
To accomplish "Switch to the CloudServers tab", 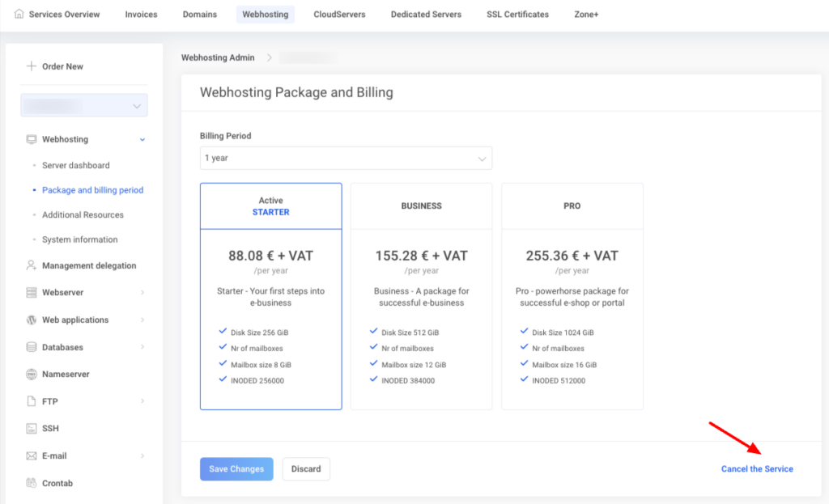I will (339, 15).
